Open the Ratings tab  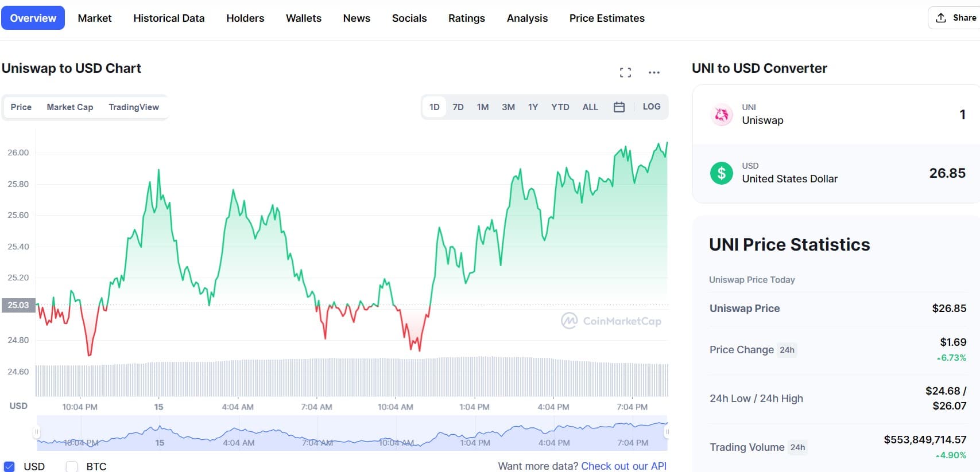pos(467,18)
